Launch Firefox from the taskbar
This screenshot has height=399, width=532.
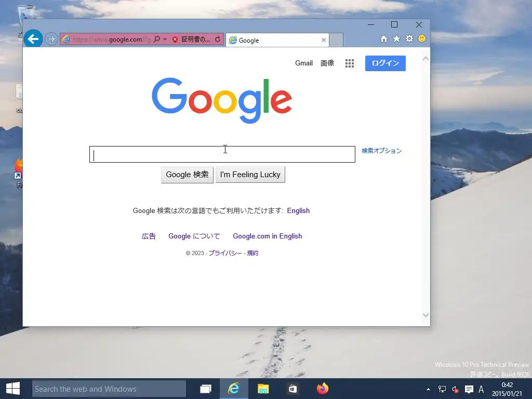pyautogui.click(x=322, y=389)
